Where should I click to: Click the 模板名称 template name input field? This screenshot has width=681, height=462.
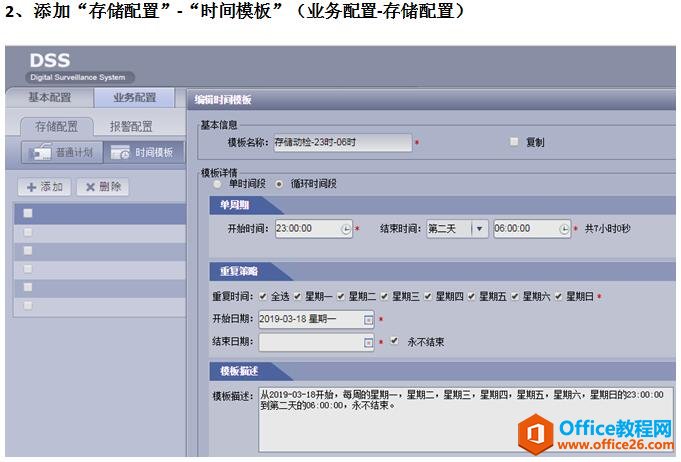341,143
